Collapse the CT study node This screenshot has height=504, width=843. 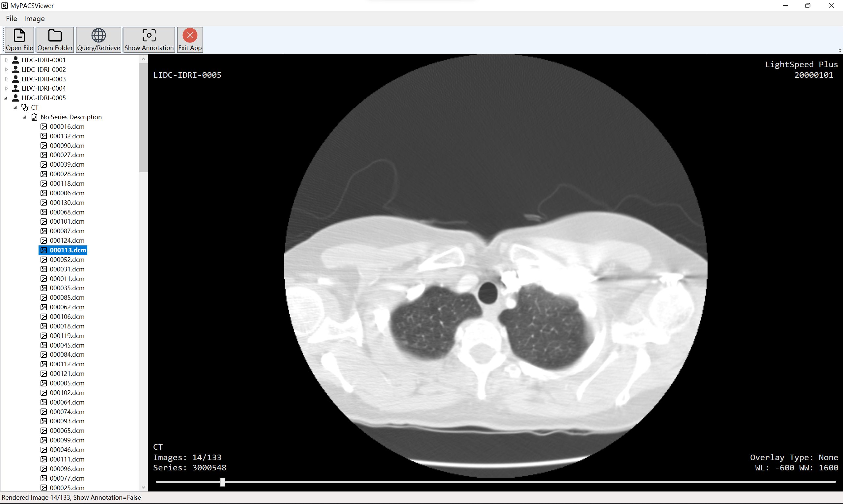pyautogui.click(x=15, y=107)
